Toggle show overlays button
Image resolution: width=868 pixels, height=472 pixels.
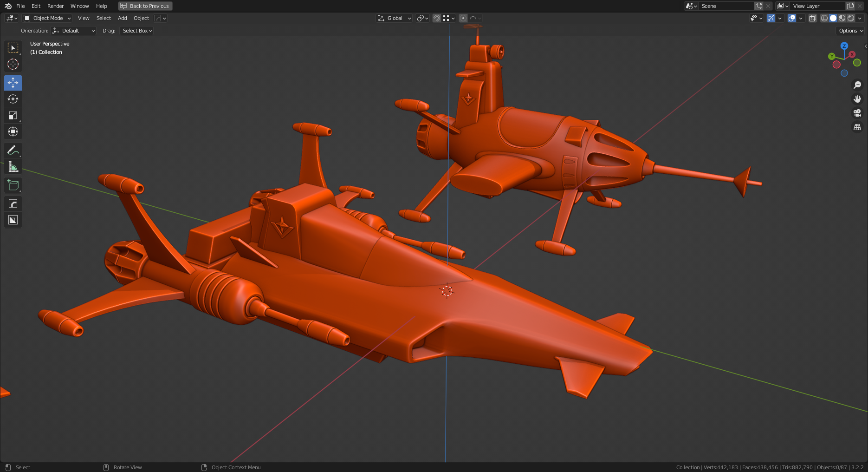(792, 18)
